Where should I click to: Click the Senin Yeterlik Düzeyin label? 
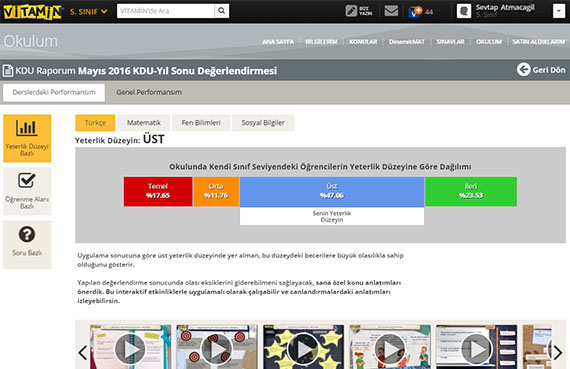pos(332,216)
